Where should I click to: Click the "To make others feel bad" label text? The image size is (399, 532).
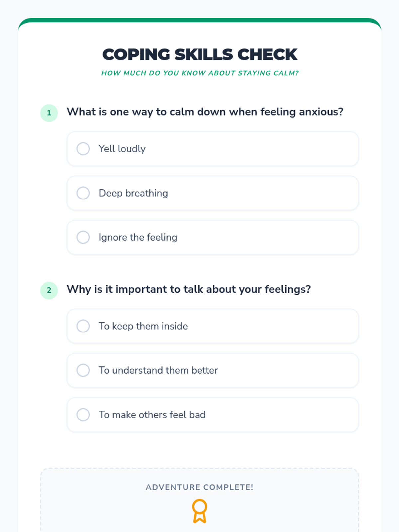point(152,415)
